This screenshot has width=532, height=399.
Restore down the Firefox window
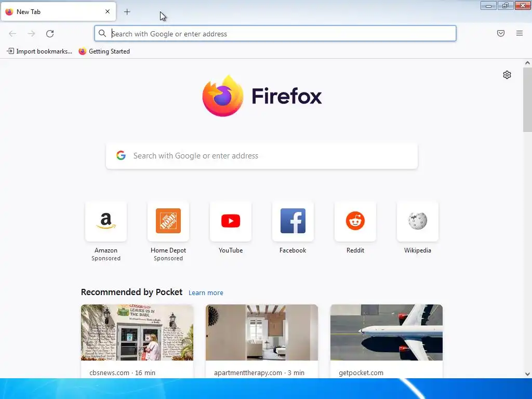(506, 6)
